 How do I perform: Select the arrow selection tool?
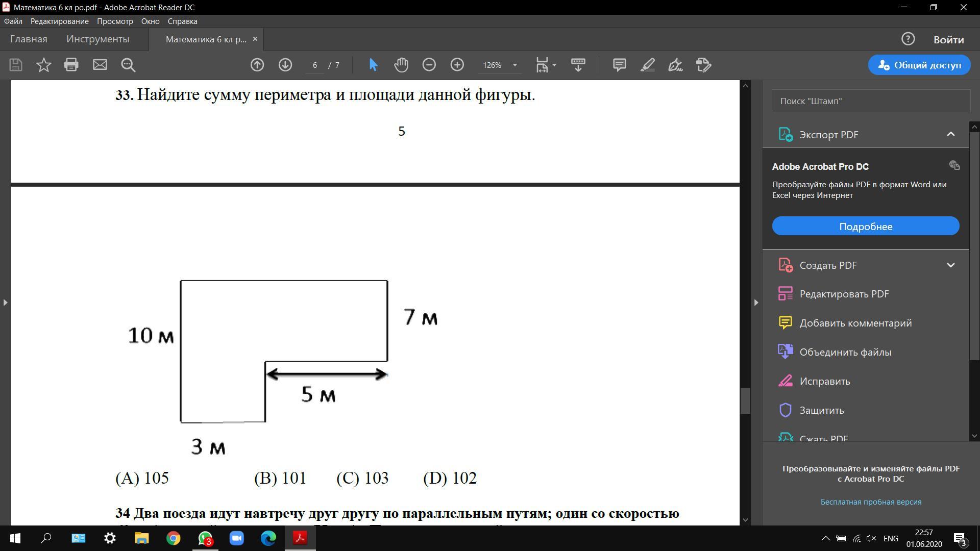click(373, 65)
